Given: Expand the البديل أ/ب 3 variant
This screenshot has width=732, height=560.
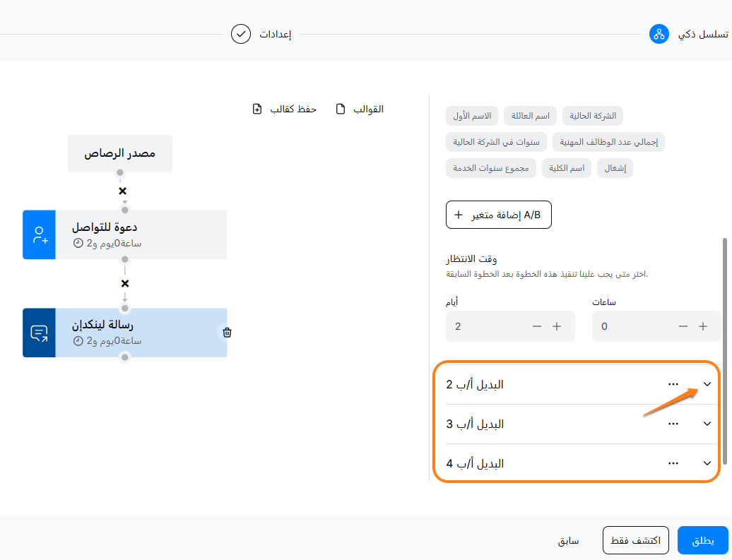Looking at the screenshot, I should (707, 424).
